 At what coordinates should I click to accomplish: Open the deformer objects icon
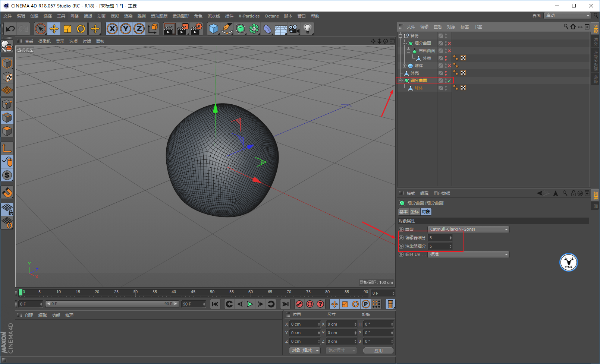click(267, 29)
